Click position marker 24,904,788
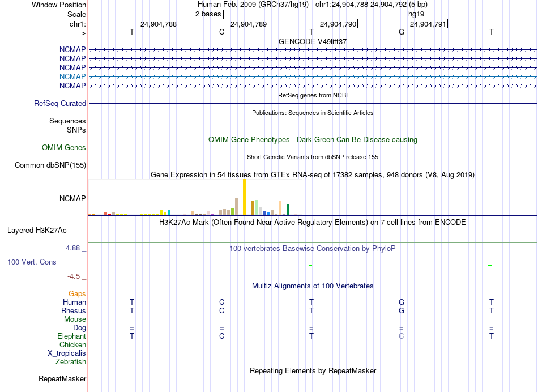Viewport: 538px width, 392px height. point(159,24)
